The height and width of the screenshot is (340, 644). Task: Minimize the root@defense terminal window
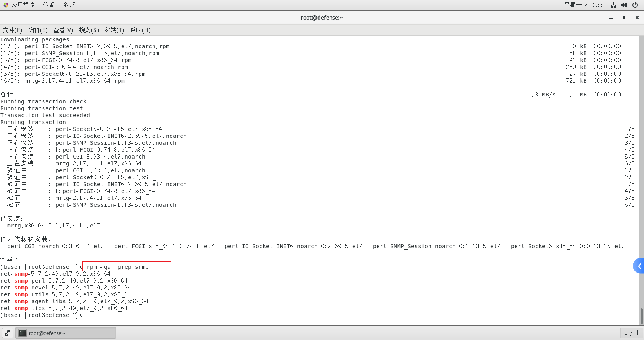click(x=611, y=18)
